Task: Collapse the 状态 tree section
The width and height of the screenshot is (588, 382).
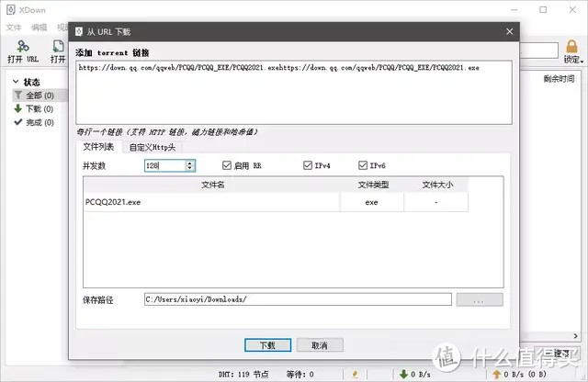Action: tap(16, 82)
